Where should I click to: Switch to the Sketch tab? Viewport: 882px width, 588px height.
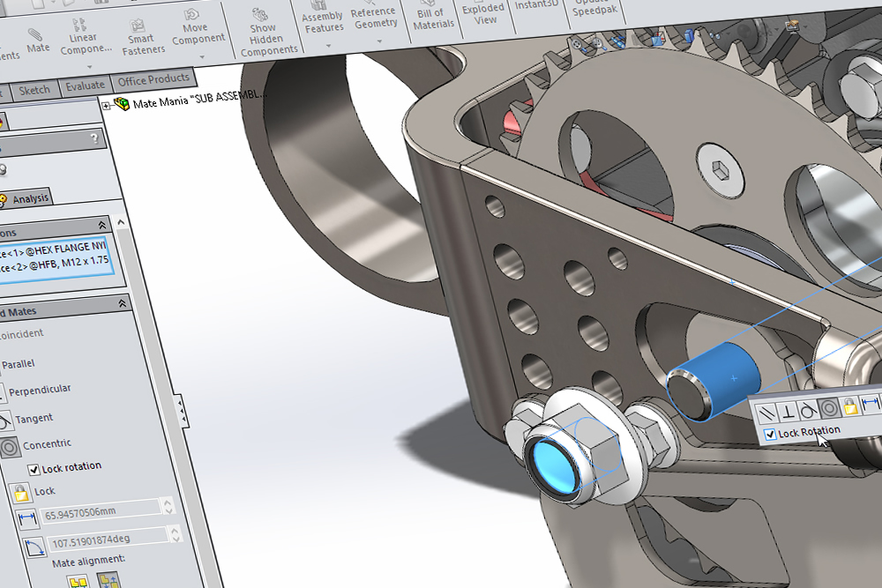click(x=34, y=90)
